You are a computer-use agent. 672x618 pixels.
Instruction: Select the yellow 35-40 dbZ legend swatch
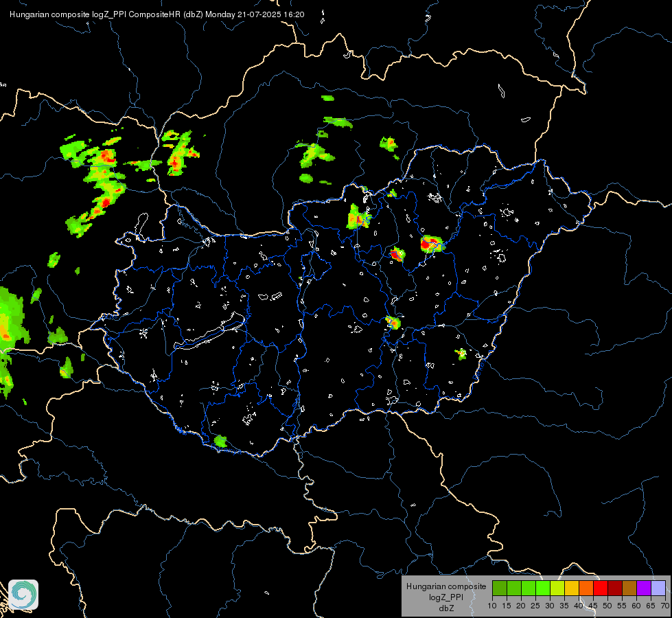[x=572, y=588]
